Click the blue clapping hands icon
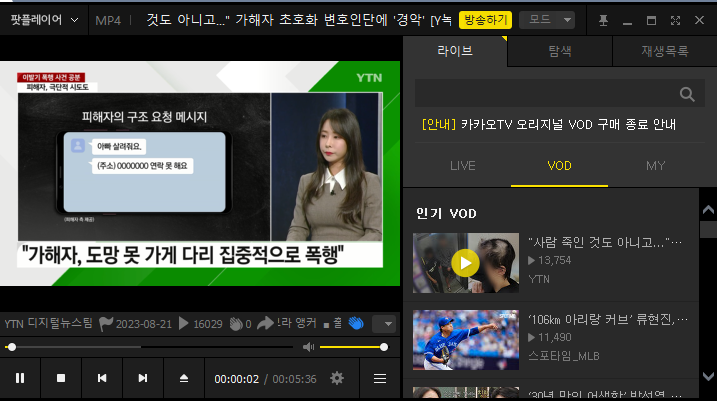The height and width of the screenshot is (401, 717). tap(356, 323)
